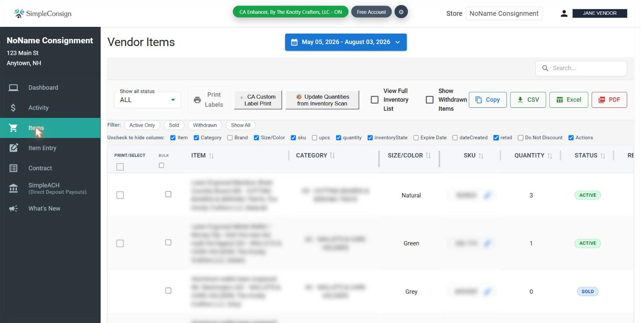Screen dimensions: 644x323
Task: Copy the table with Copy button
Action: click(488, 100)
